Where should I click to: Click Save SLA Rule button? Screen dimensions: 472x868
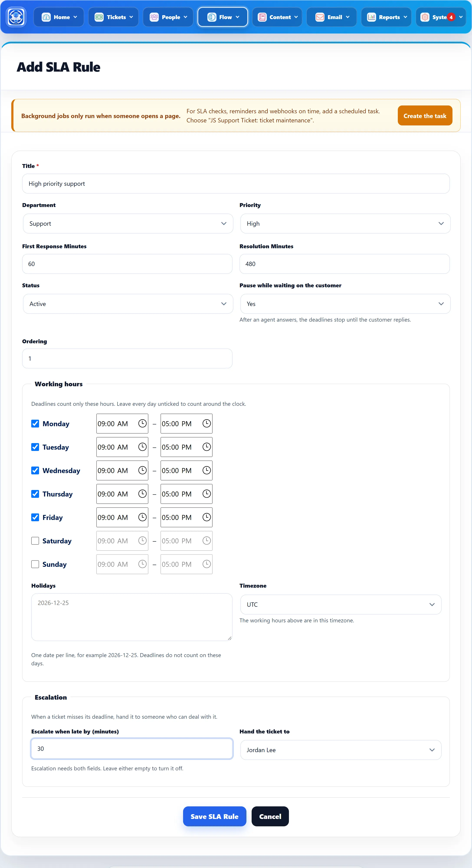coord(215,816)
